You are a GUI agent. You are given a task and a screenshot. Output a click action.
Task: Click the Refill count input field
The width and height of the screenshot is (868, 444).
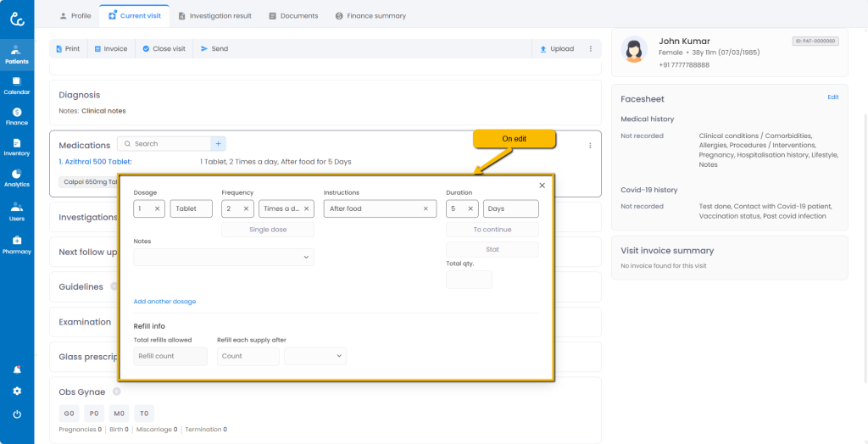pos(170,357)
